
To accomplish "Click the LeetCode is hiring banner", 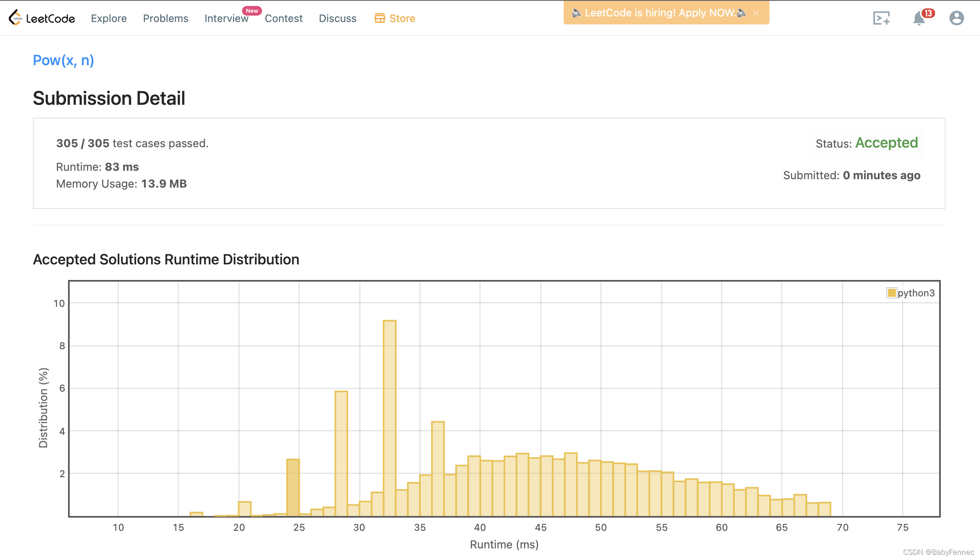I will click(659, 13).
